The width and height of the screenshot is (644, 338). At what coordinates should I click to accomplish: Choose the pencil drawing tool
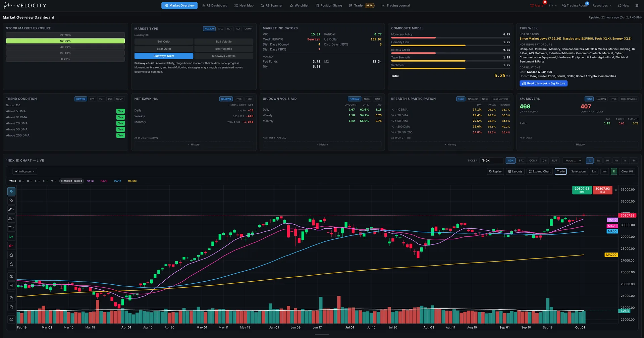tap(11, 209)
